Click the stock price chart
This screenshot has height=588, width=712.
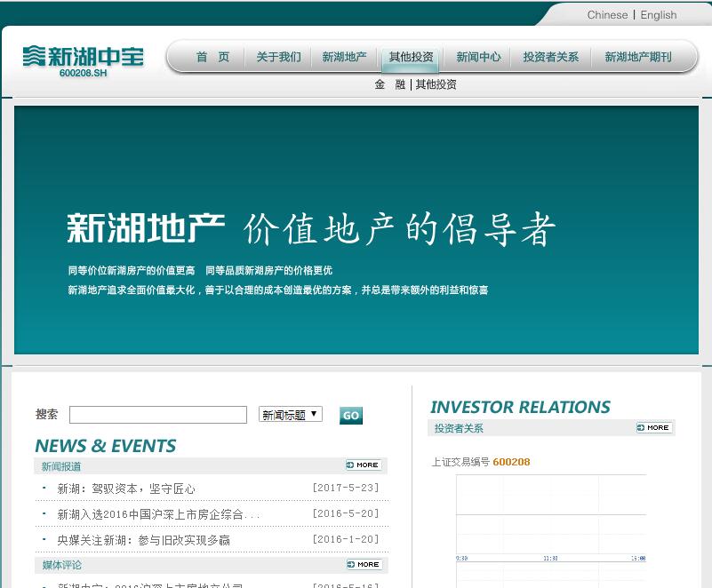(x=551, y=531)
